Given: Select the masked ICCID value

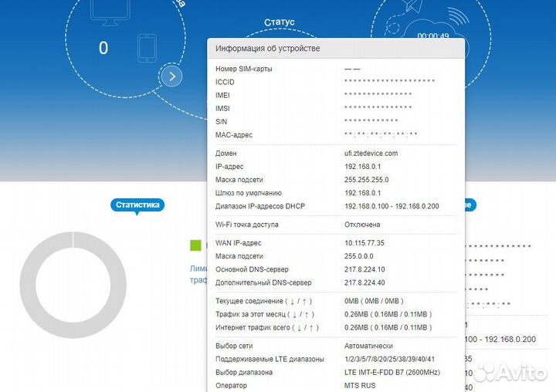Looking at the screenshot, I should pos(389,82).
